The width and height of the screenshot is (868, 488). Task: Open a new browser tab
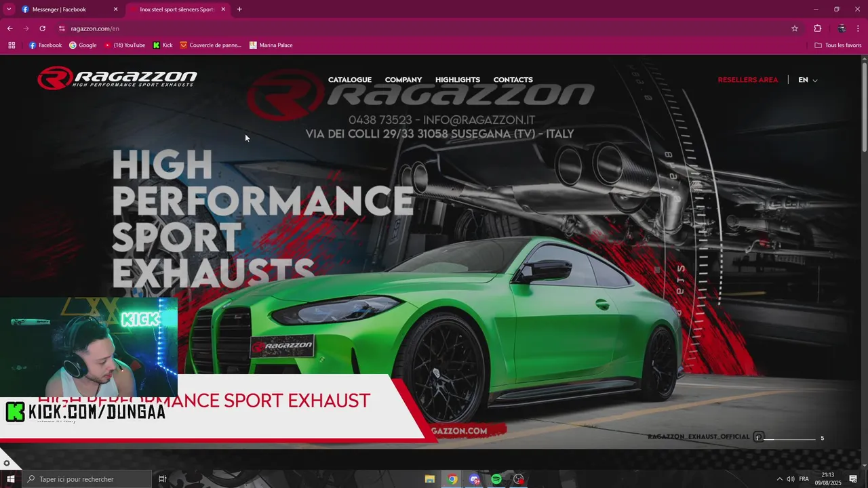pyautogui.click(x=239, y=9)
